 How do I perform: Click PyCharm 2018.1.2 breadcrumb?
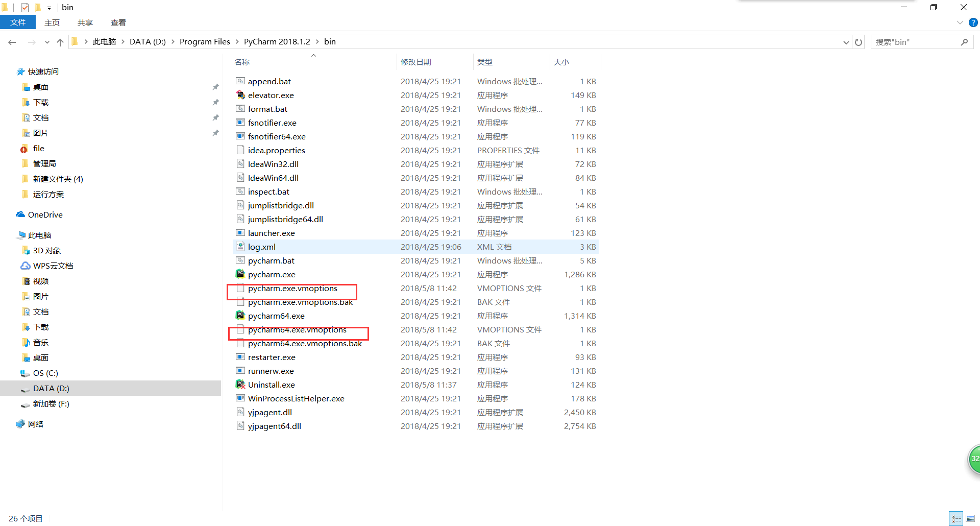click(x=277, y=42)
